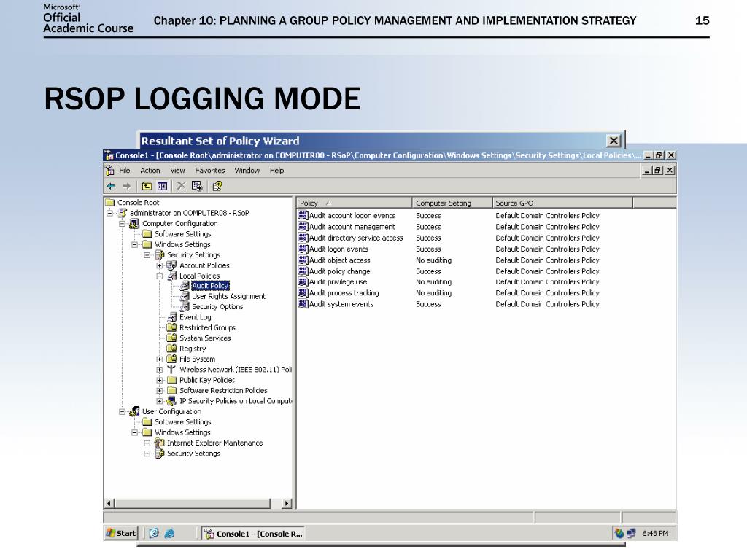Screen dimensions: 747x560
Task: Go up one level using toolbar icon
Action: (147, 186)
